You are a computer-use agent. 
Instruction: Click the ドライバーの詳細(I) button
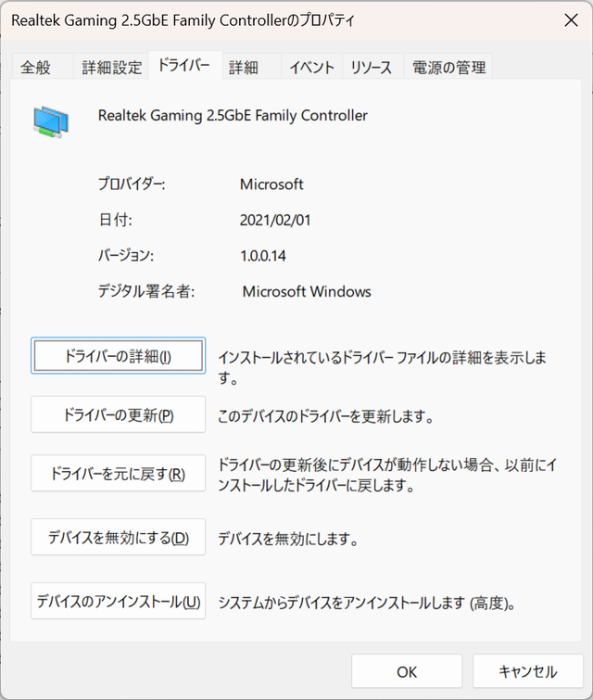click(119, 356)
